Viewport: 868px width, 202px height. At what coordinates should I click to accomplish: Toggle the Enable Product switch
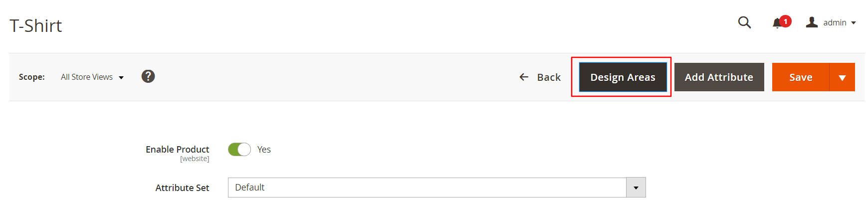239,149
